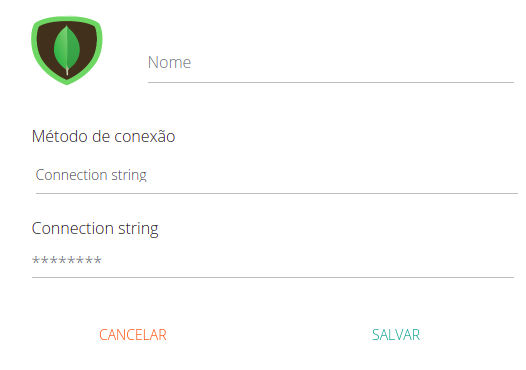This screenshot has width=526, height=370.
Task: Click the orange CANCELAR text button
Action: click(x=133, y=335)
